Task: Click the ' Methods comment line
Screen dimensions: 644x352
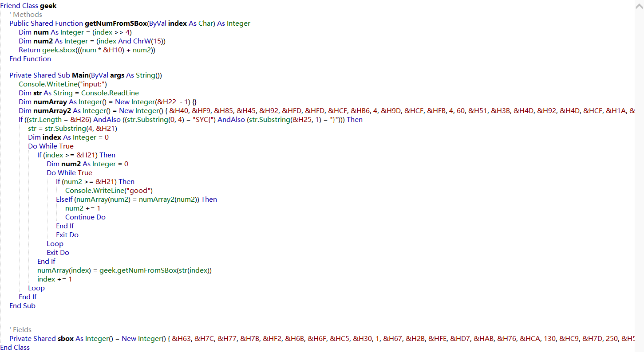Action: pos(26,15)
